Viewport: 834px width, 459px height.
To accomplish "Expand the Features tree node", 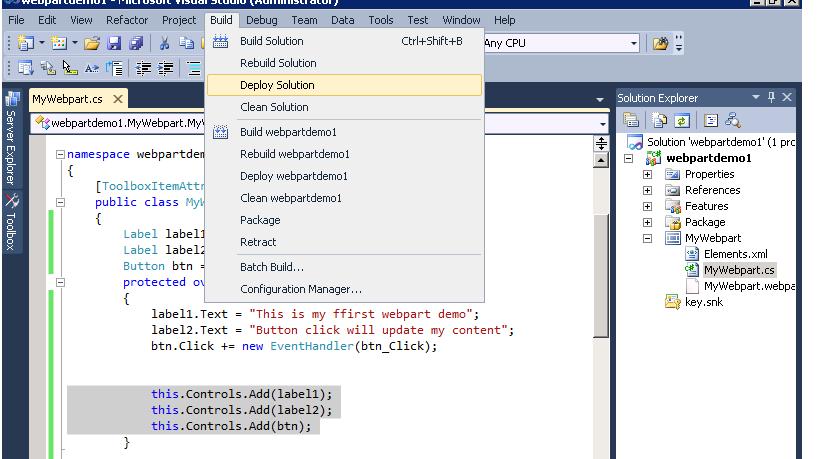I will point(647,206).
